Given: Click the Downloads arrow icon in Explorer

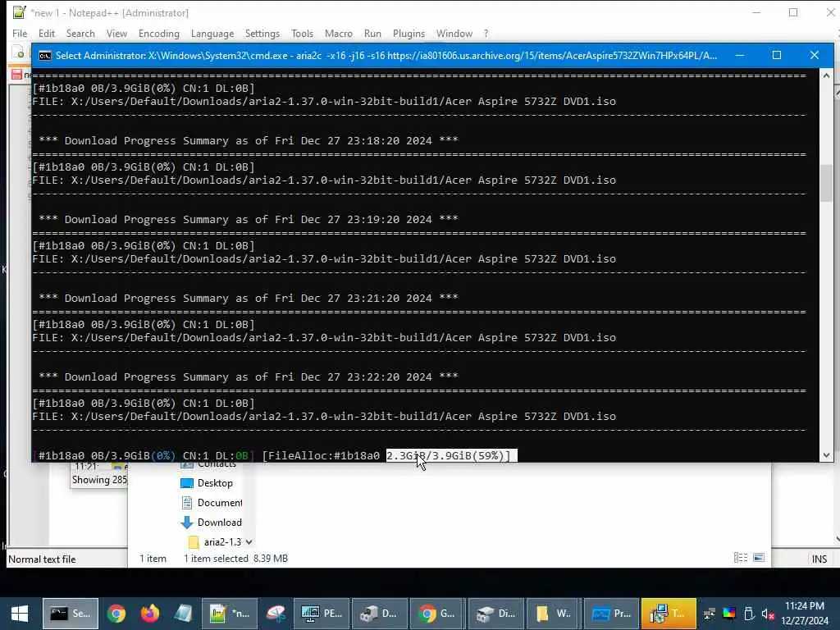Looking at the screenshot, I should (x=187, y=523).
